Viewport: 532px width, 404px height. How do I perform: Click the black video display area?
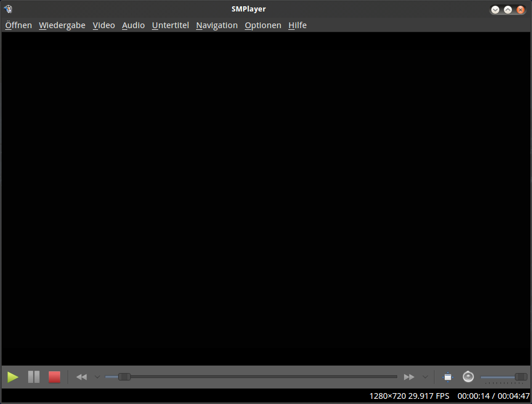[266, 199]
